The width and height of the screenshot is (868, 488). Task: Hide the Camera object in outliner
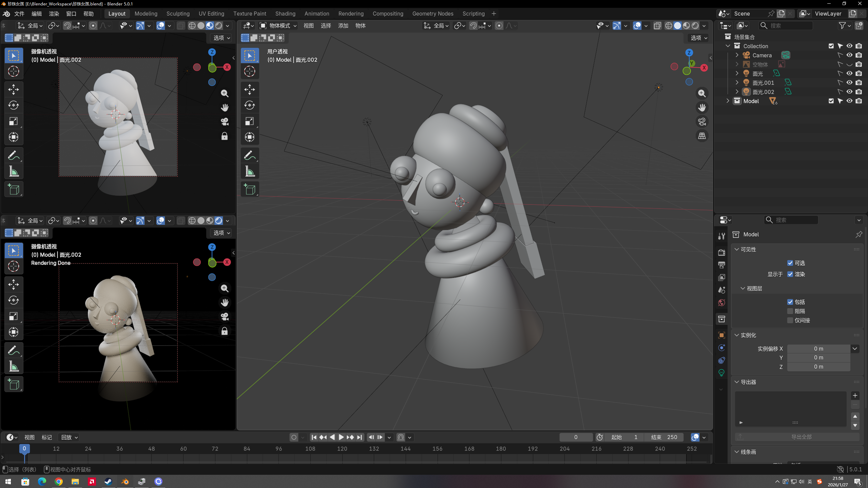[x=849, y=55]
